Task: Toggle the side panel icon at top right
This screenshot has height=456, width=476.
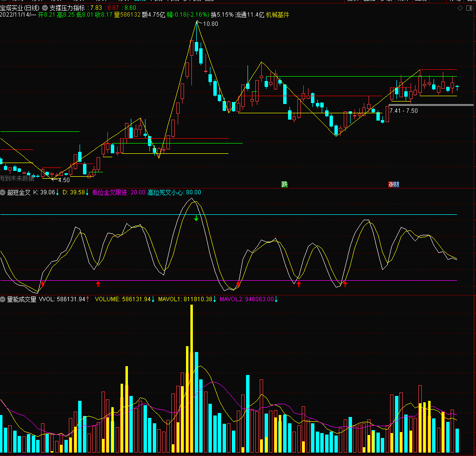Action: [x=469, y=8]
